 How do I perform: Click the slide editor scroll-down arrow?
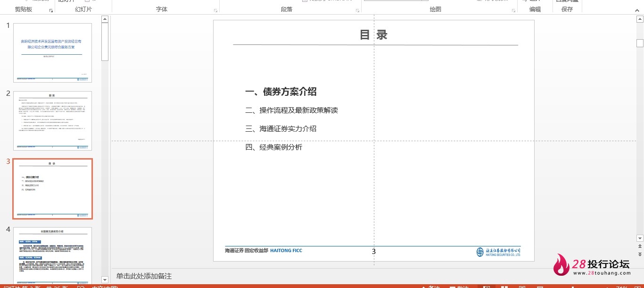[640, 238]
